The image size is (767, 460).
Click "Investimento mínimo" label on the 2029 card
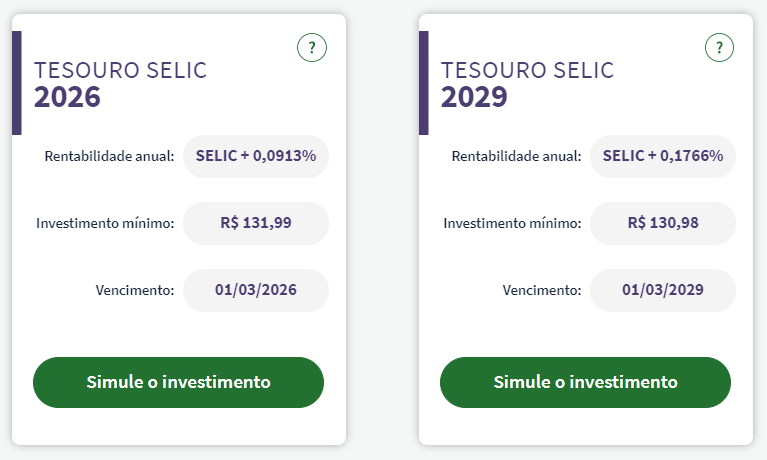[513, 223]
